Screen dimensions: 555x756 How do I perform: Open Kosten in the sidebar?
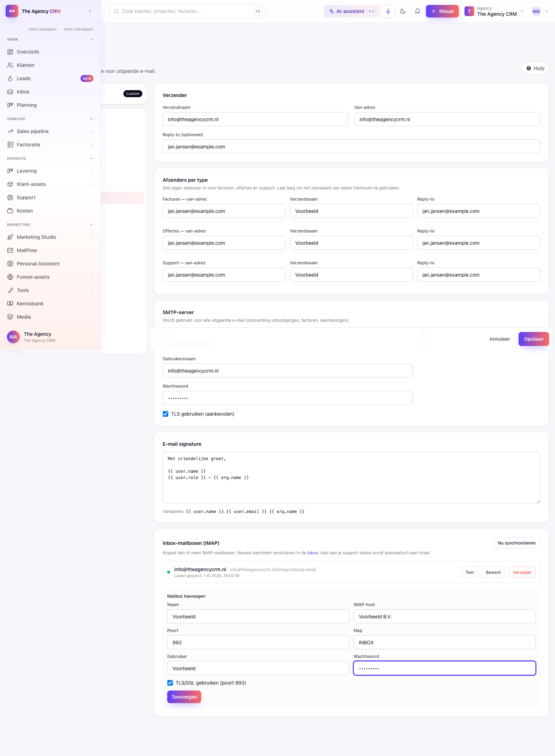point(50,211)
